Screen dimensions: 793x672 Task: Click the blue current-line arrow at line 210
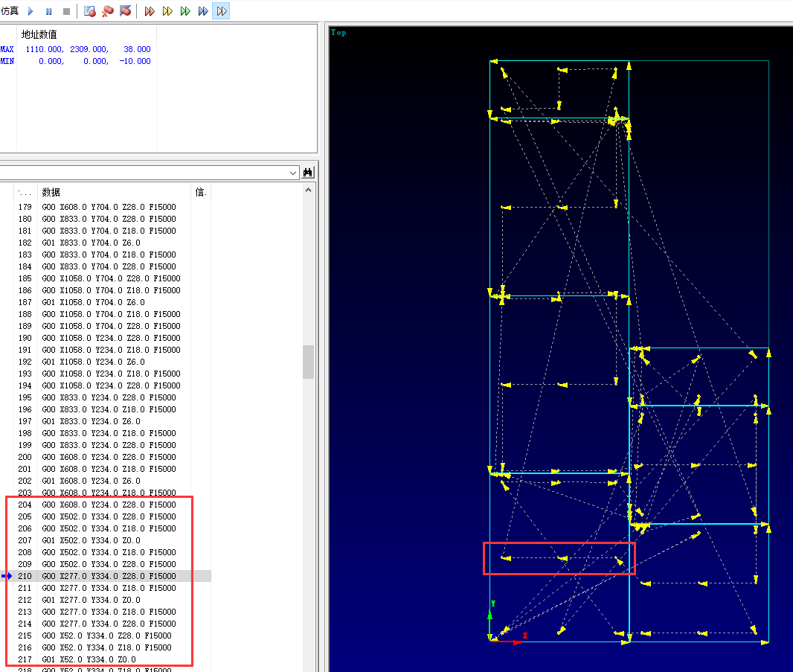(7, 576)
